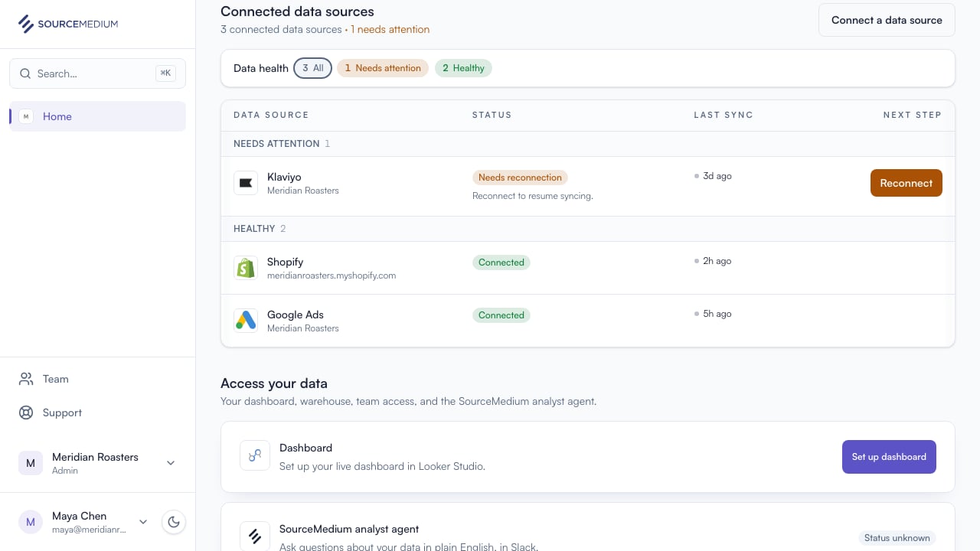This screenshot has height=551, width=980.
Task: Click Connect a data source button
Action: [887, 20]
